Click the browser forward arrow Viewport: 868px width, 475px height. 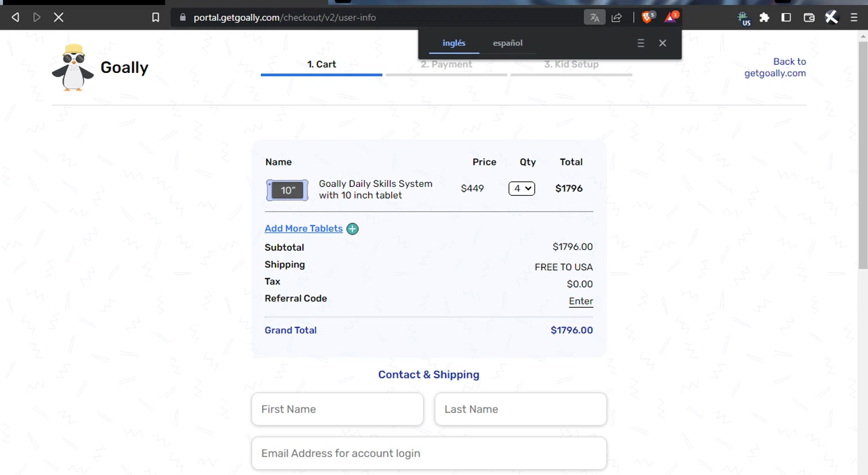(x=37, y=17)
